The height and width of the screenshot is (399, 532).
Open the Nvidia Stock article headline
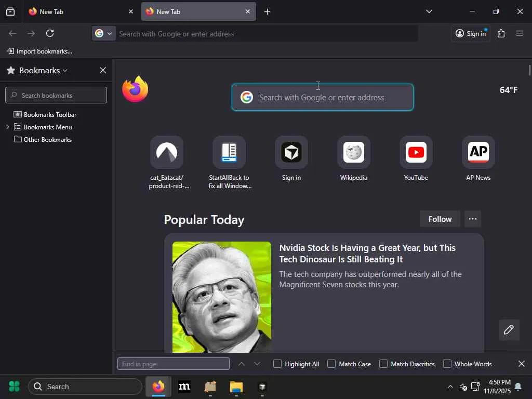(367, 254)
